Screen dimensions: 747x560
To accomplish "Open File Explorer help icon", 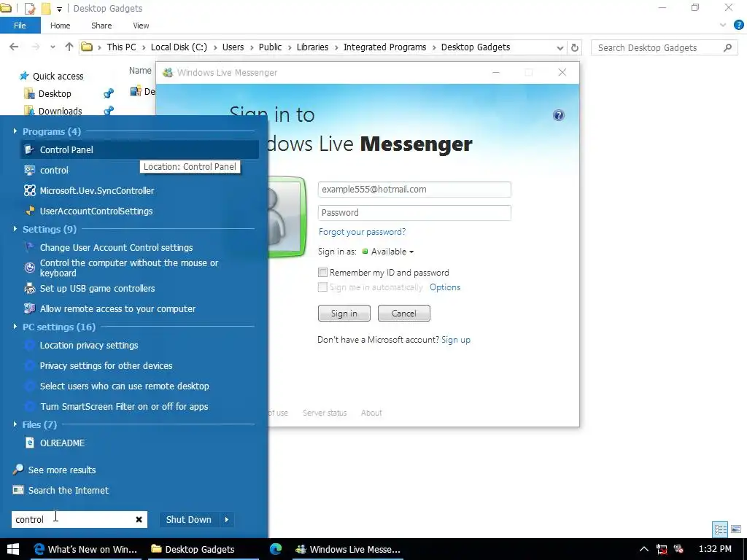I will click(x=739, y=26).
